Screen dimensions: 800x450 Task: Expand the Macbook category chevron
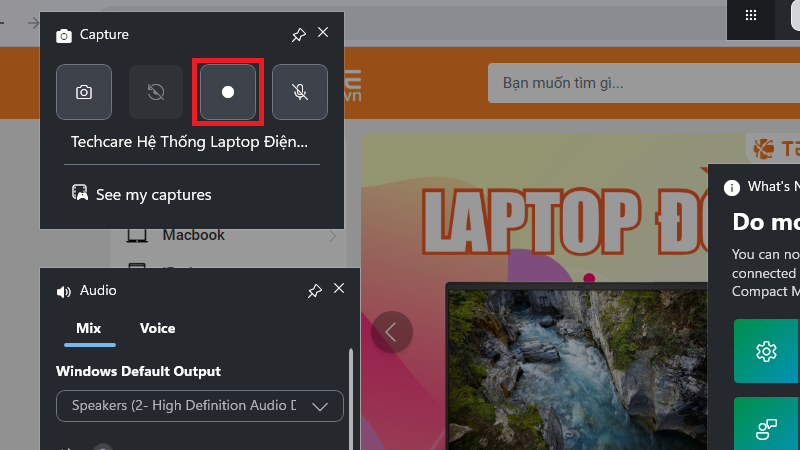(332, 236)
